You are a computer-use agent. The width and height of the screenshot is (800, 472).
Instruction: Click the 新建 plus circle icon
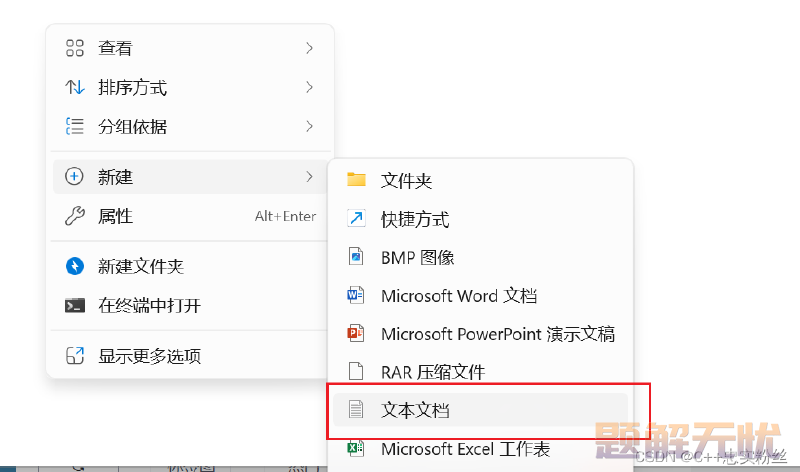[74, 177]
